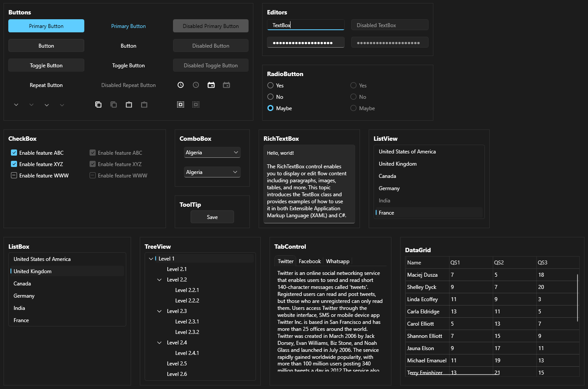The width and height of the screenshot is (588, 389).
Task: Uncheck the active Enable feature ABC checkbox
Action: tap(14, 153)
